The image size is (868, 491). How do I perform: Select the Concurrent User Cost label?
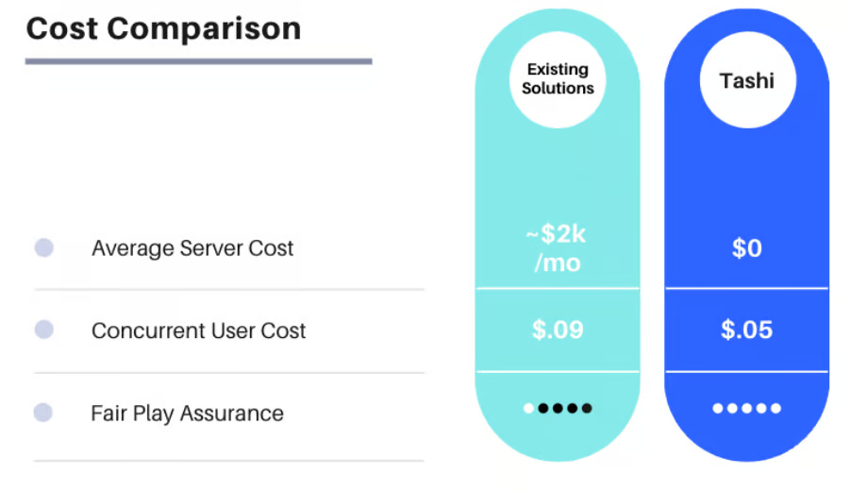tap(199, 330)
